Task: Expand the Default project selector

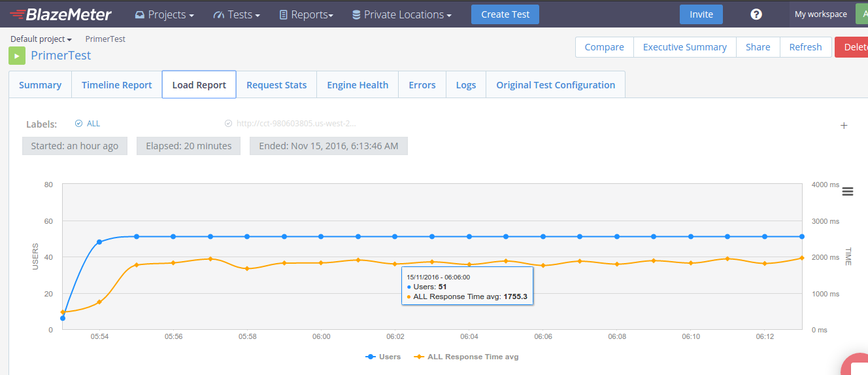Action: pos(41,39)
